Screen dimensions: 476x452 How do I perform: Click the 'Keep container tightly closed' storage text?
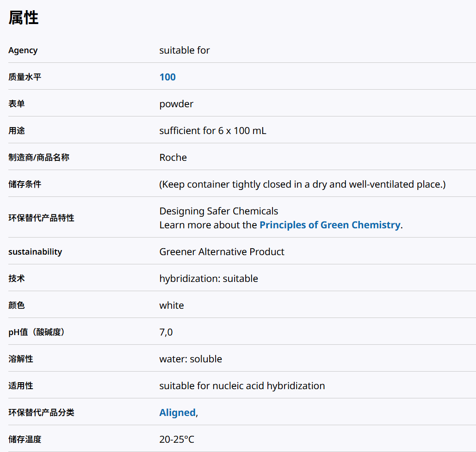(303, 184)
